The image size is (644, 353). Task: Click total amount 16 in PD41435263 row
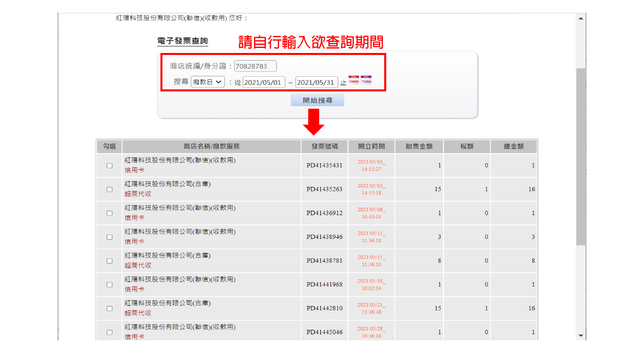point(531,189)
